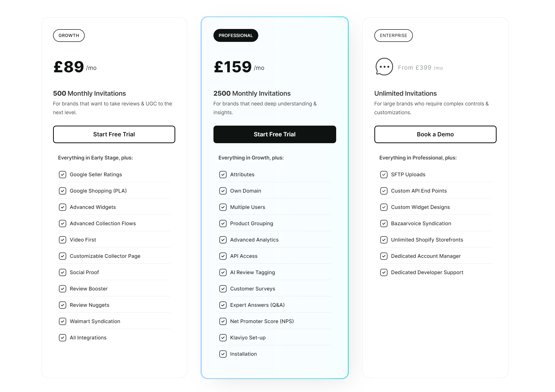Start the free trial for the Growth plan

(x=114, y=134)
